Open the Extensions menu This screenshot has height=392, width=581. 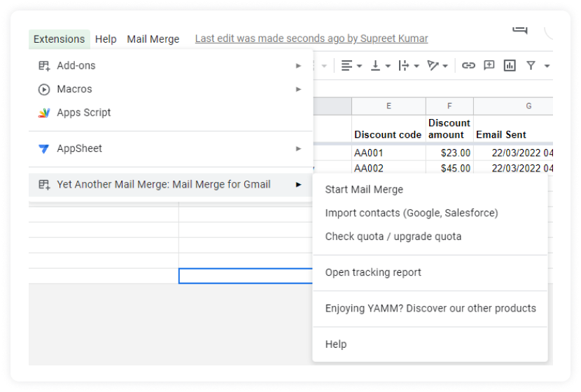tap(59, 39)
